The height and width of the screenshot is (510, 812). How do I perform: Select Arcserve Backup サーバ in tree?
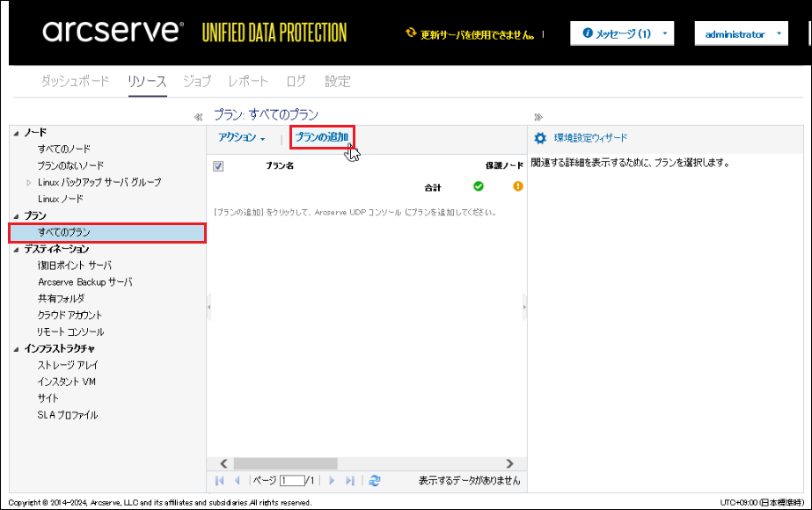[x=85, y=282]
